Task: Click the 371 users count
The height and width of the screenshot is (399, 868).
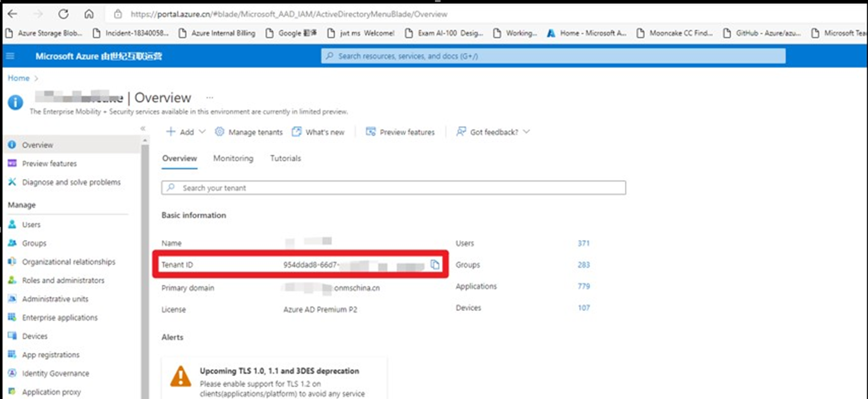Action: coord(584,243)
